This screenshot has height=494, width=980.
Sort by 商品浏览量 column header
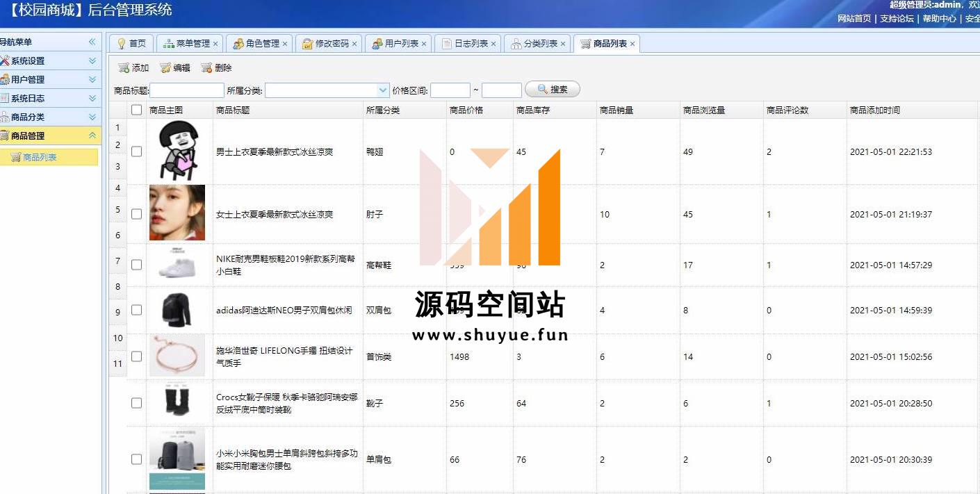point(721,110)
